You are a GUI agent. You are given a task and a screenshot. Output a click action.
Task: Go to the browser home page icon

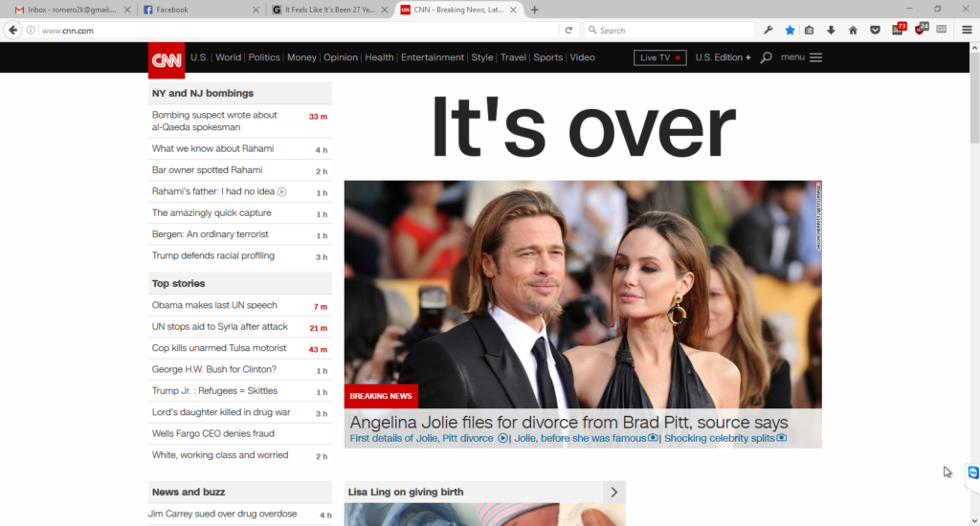[x=853, y=30]
